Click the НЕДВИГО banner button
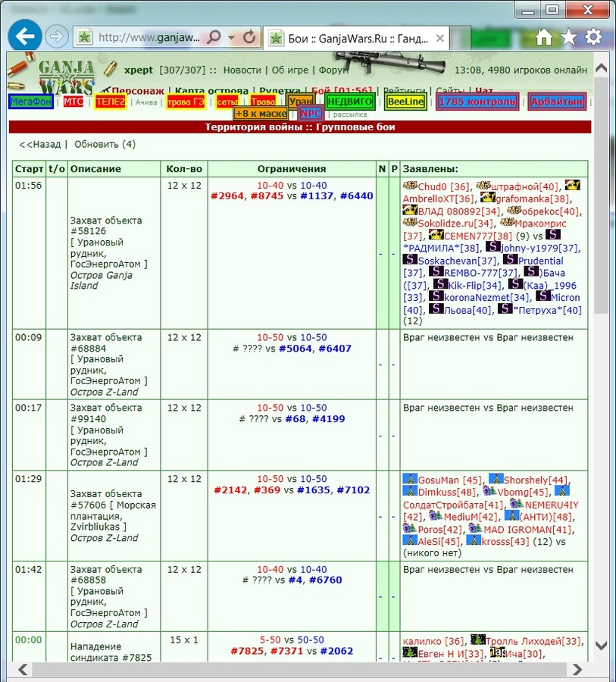 (x=350, y=102)
